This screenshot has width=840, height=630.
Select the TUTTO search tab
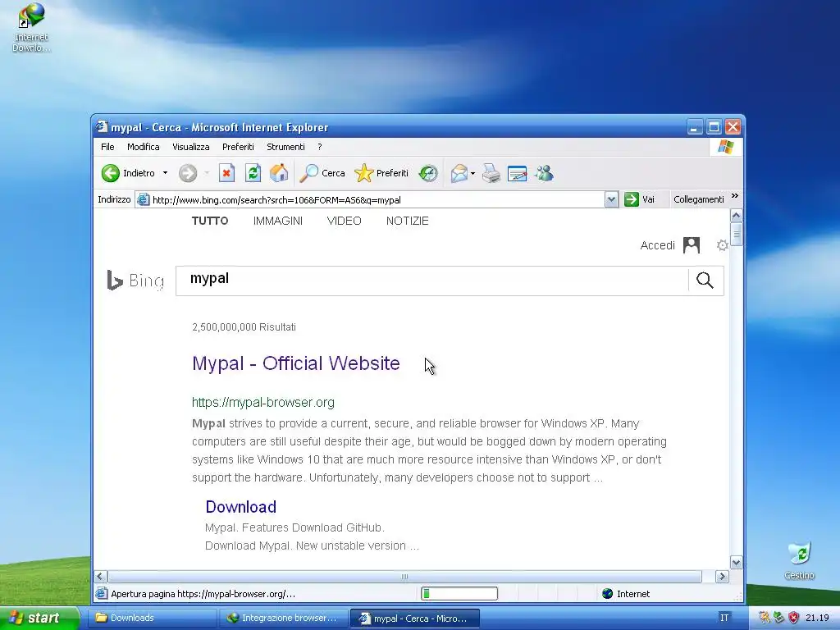click(x=210, y=221)
